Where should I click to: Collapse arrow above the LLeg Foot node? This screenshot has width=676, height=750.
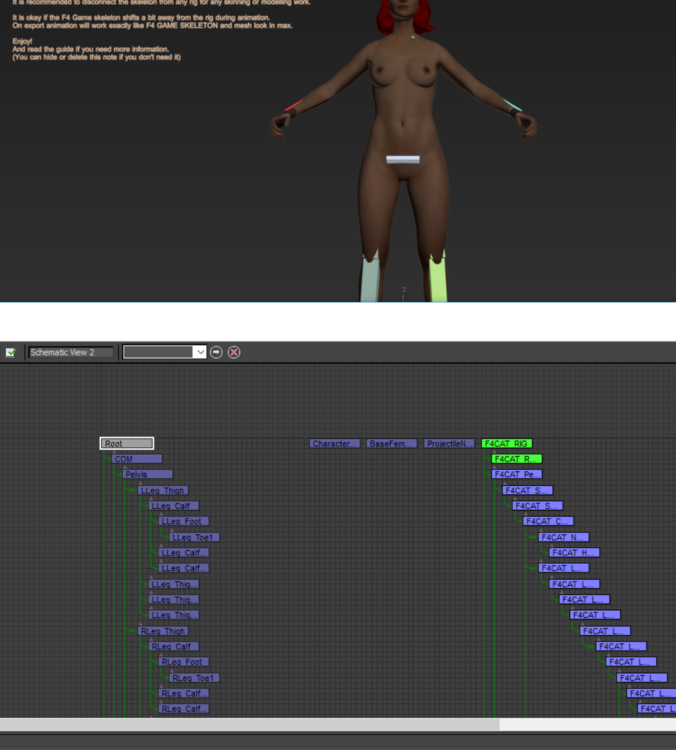[x=161, y=515]
